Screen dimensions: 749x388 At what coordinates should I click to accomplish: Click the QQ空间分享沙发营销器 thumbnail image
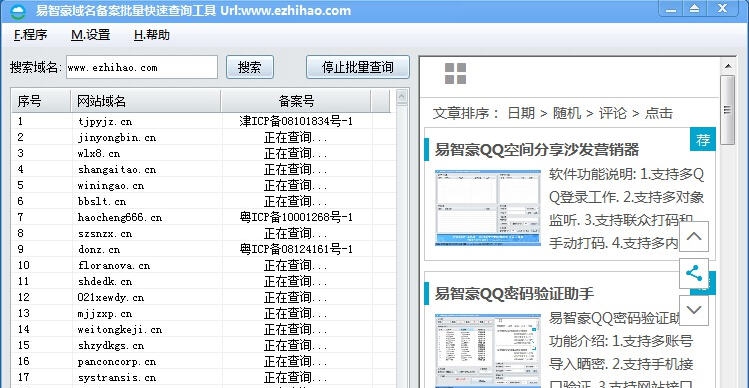488,208
